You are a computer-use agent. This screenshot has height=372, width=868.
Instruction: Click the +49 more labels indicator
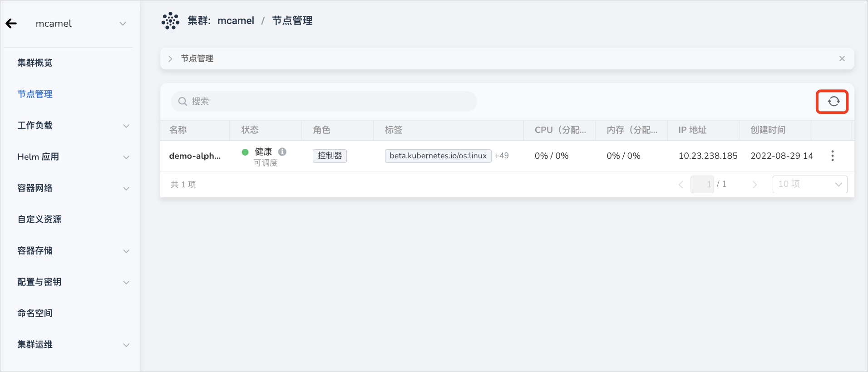[x=501, y=156]
